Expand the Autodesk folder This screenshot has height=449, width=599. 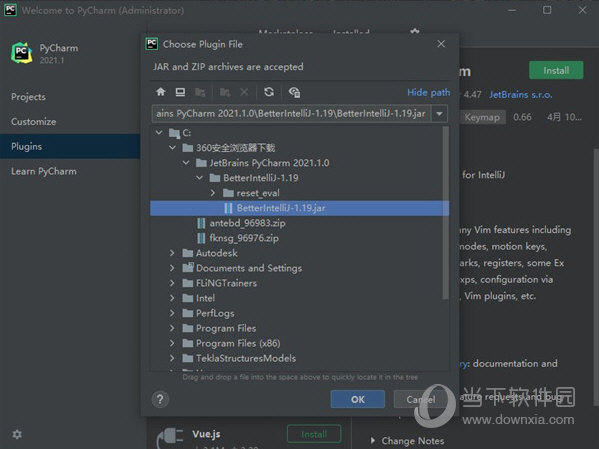point(172,253)
